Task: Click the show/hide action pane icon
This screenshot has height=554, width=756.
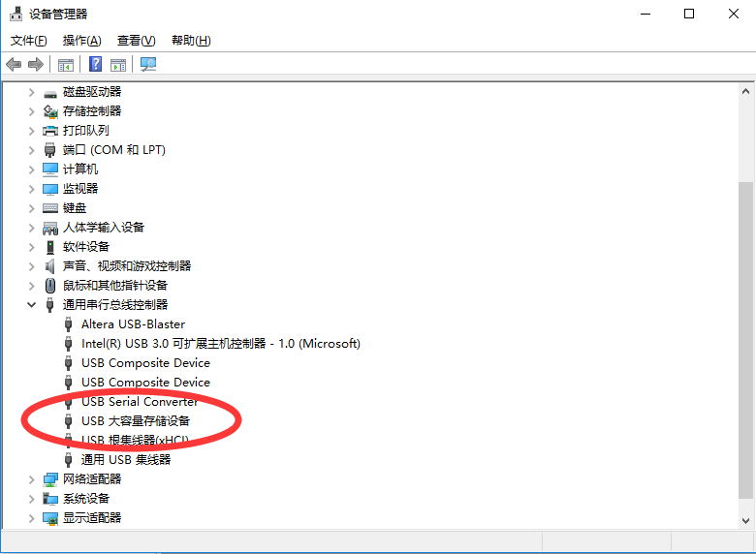Action: [x=118, y=65]
